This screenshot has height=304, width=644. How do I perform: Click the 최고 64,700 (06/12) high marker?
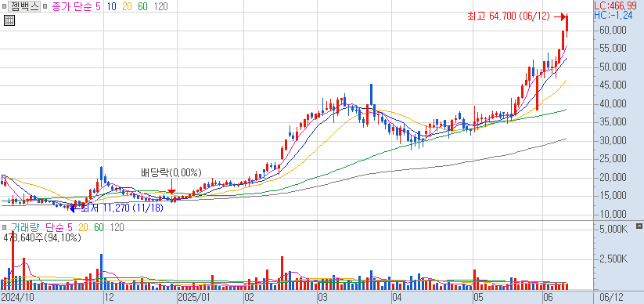click(508, 16)
